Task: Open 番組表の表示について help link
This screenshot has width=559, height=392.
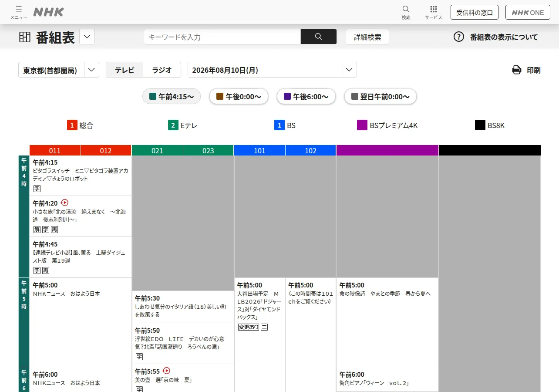Action: coord(504,37)
